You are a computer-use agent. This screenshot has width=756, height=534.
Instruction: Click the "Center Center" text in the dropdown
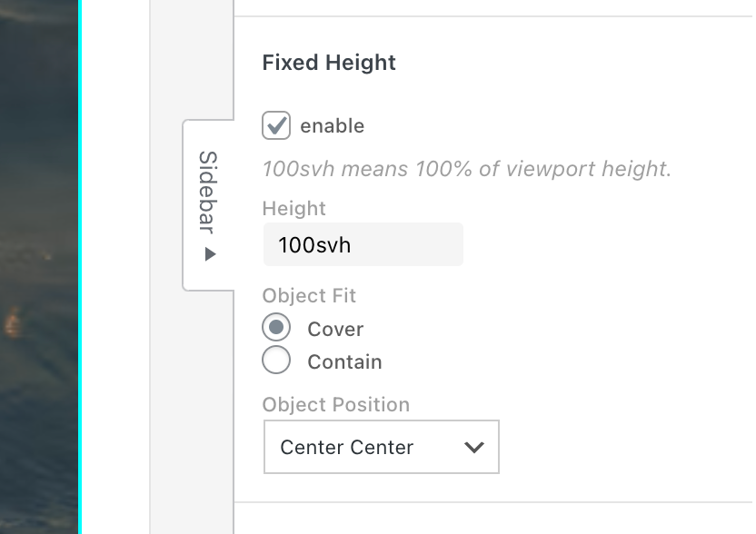point(347,447)
